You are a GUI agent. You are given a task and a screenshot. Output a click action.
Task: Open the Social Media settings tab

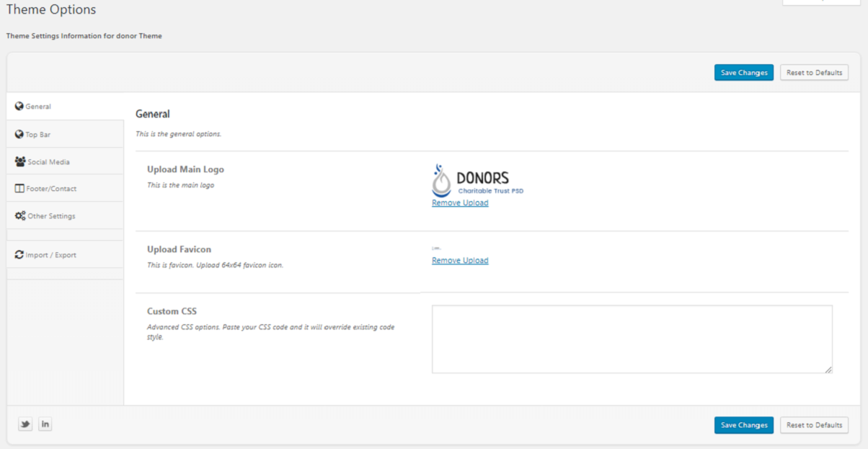[x=66, y=161]
